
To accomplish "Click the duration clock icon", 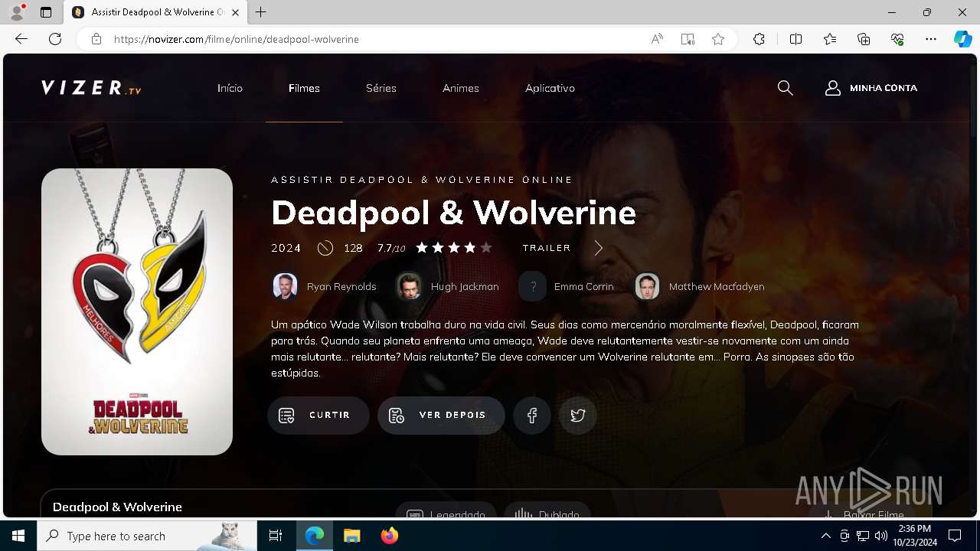I will [325, 248].
